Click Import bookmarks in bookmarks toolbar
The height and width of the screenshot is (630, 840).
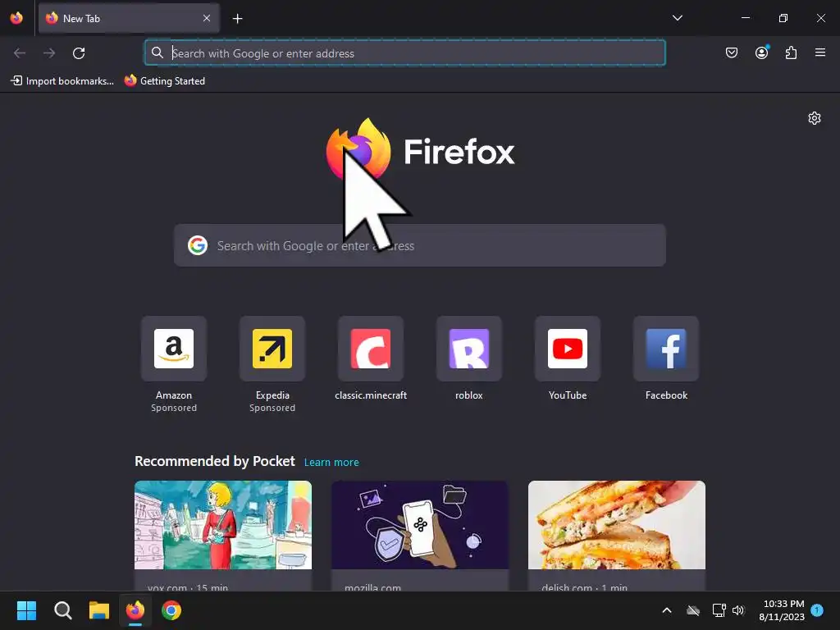click(62, 81)
